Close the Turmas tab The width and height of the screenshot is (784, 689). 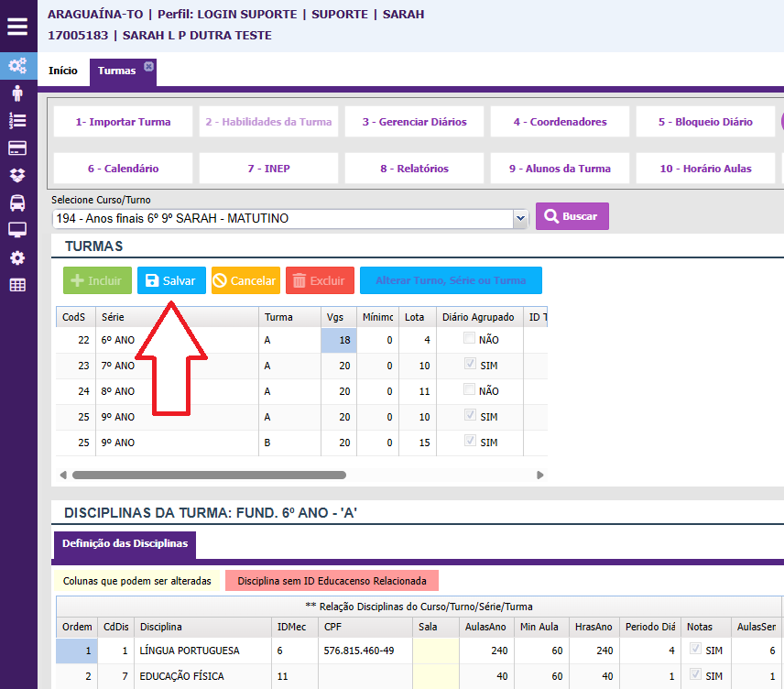coord(148,66)
